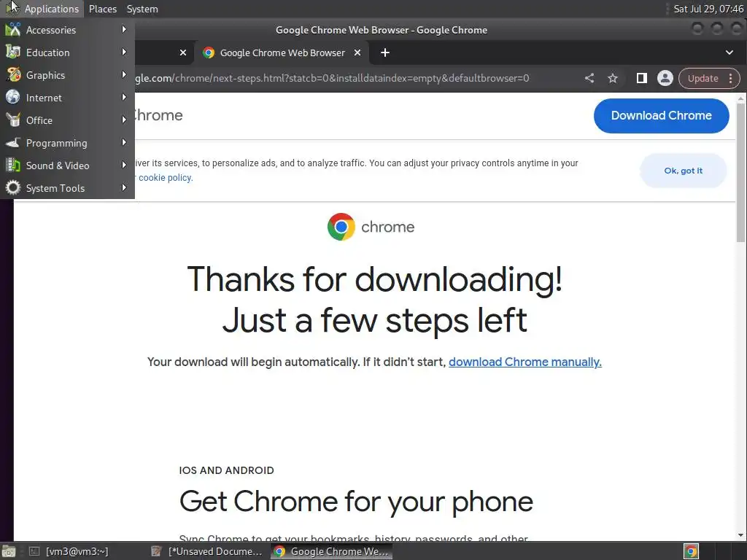Open the Programming submenu
747x560 pixels.
click(67, 143)
